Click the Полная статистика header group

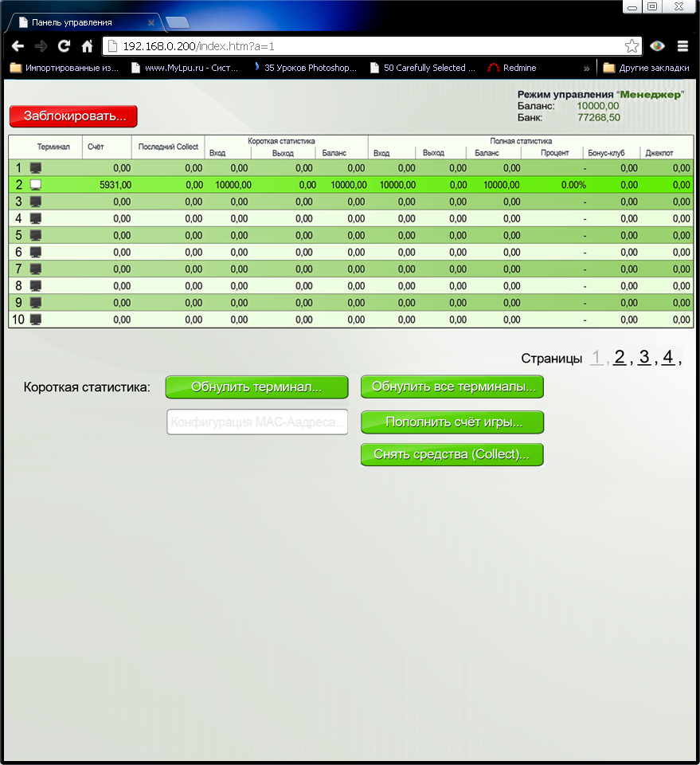521,141
